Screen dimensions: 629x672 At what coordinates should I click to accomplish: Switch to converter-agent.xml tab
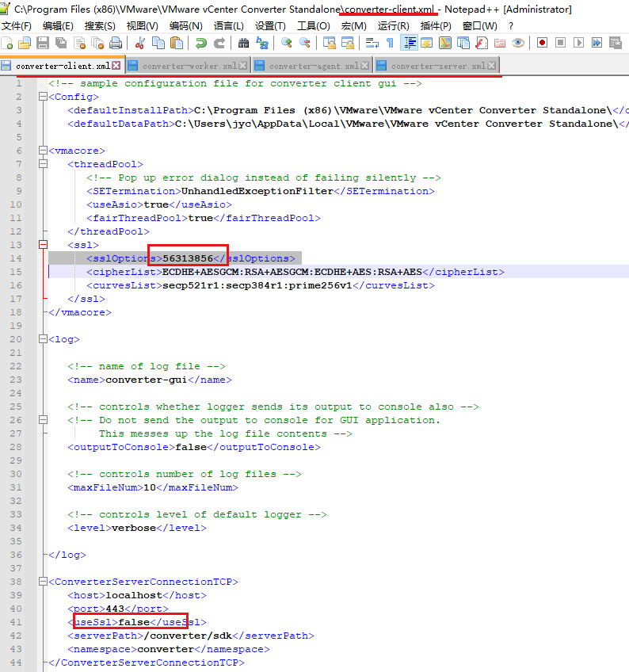[x=311, y=66]
